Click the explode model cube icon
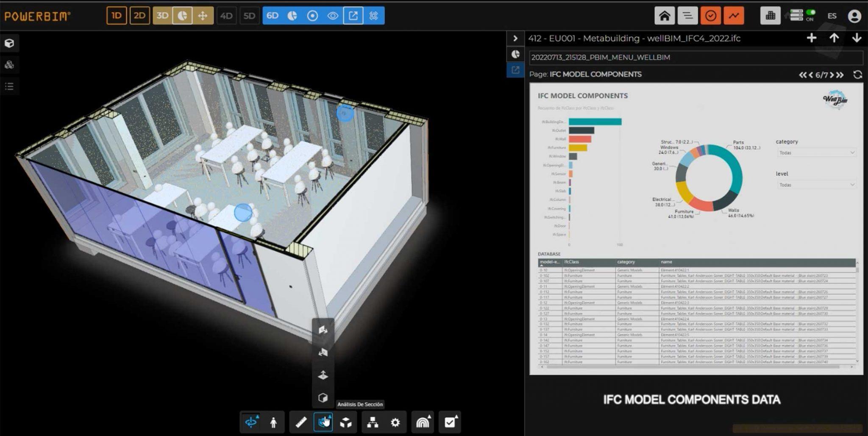This screenshot has height=436, width=868. [x=347, y=422]
